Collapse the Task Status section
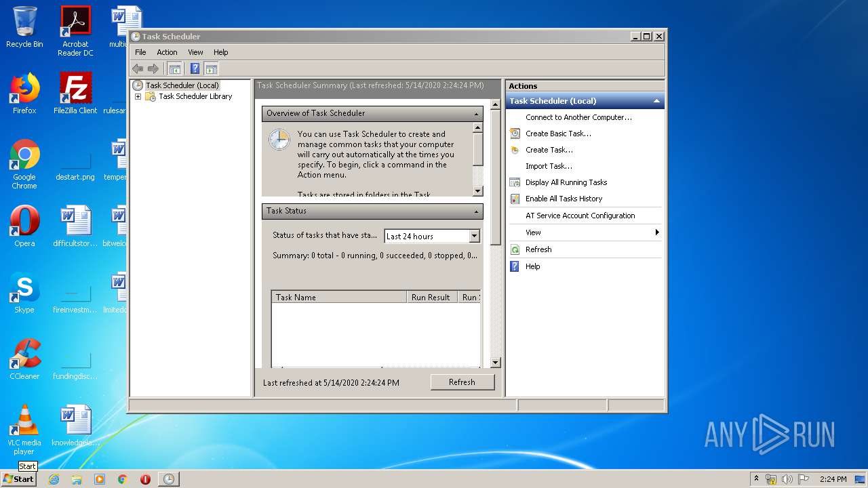 pyautogui.click(x=477, y=211)
